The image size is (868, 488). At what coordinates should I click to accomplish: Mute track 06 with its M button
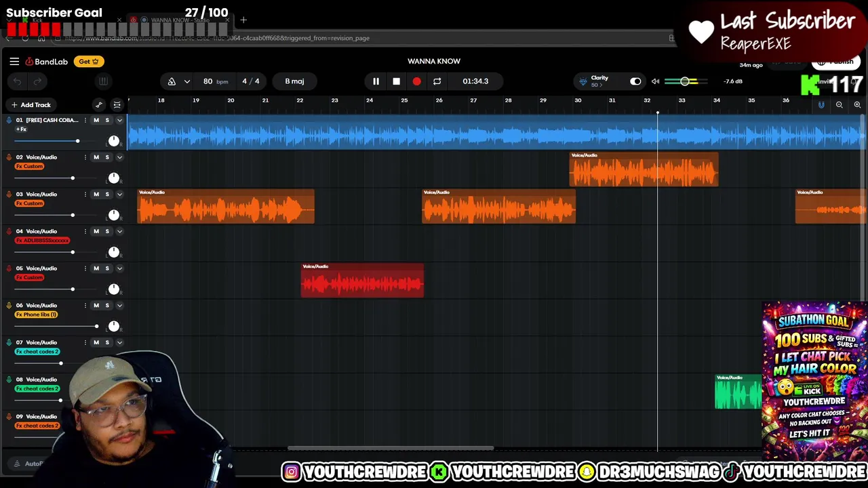pos(96,306)
